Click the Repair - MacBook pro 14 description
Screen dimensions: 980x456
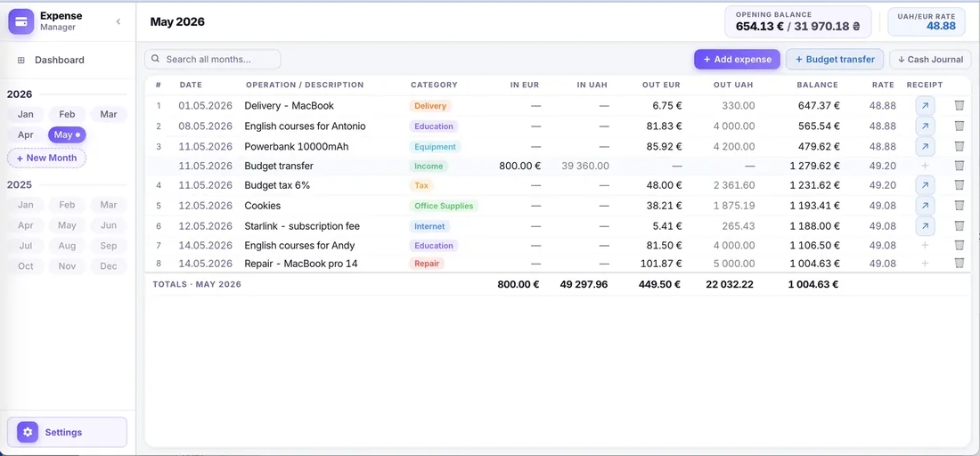[x=301, y=264]
